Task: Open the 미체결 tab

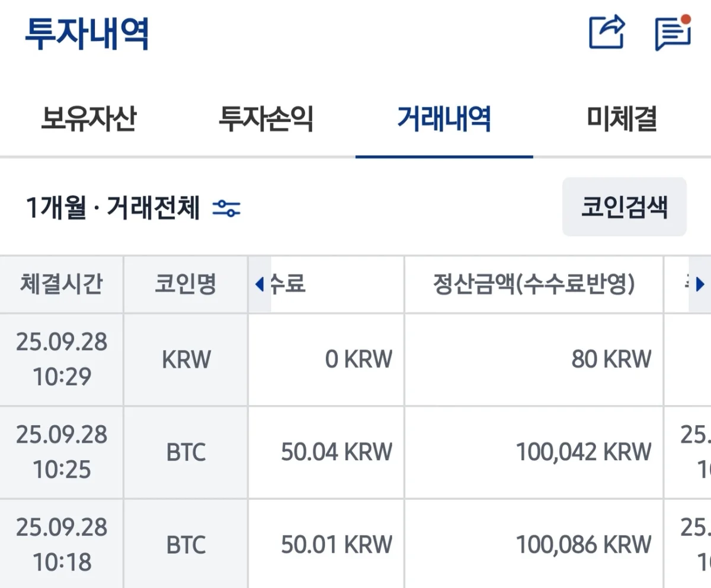Action: coord(622,119)
